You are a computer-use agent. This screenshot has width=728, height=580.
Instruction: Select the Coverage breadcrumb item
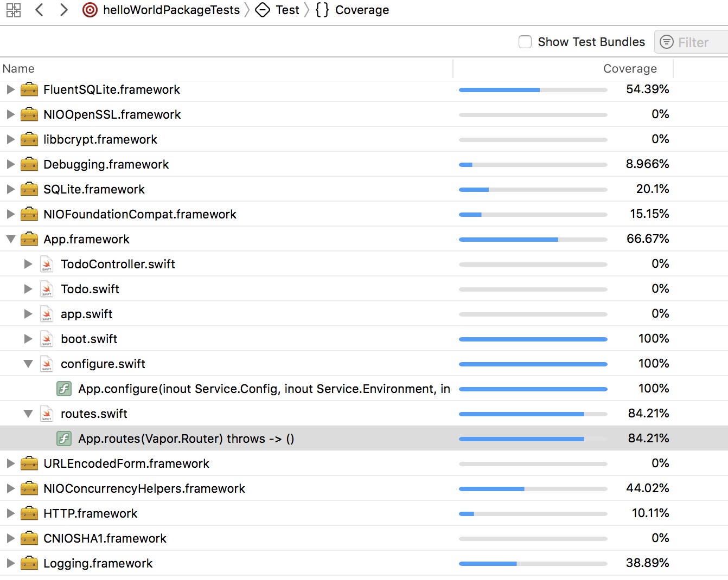point(362,10)
